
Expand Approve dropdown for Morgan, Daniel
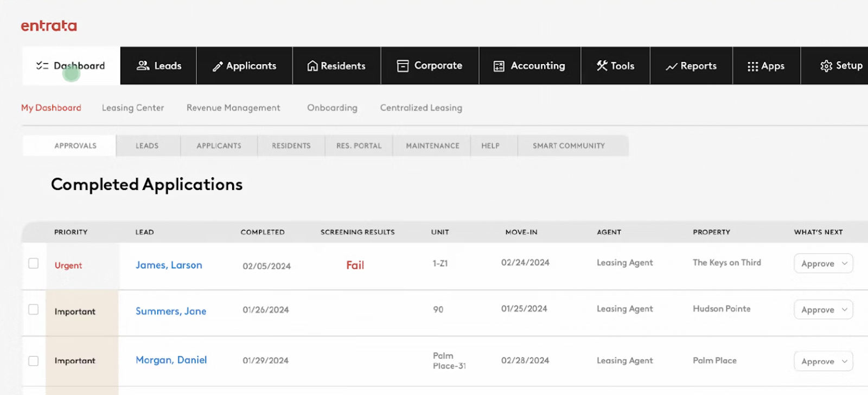pos(824,361)
